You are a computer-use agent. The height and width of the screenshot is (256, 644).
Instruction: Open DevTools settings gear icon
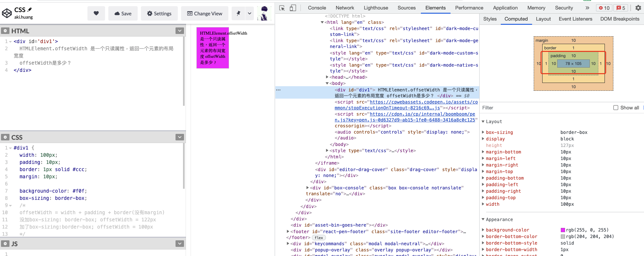point(638,8)
